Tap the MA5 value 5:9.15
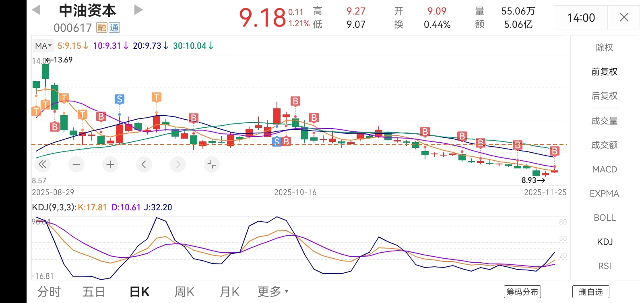Image resolution: width=644 pixels, height=303 pixels. [73, 46]
